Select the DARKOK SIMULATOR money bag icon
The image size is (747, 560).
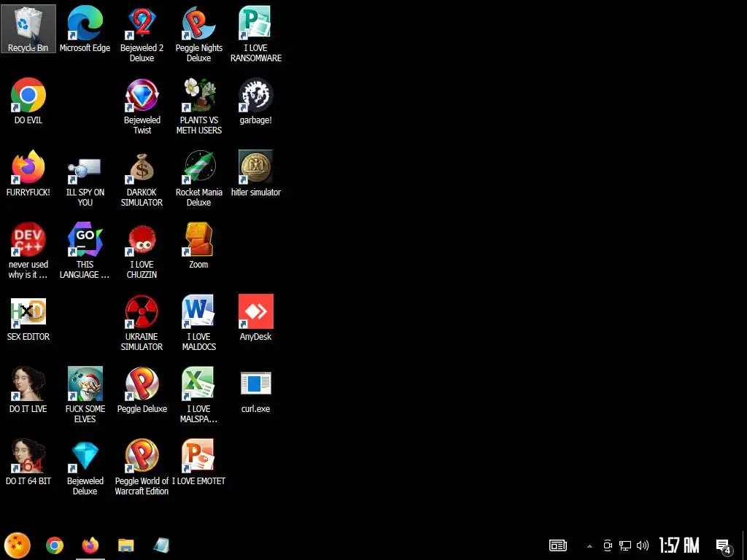coord(142,179)
